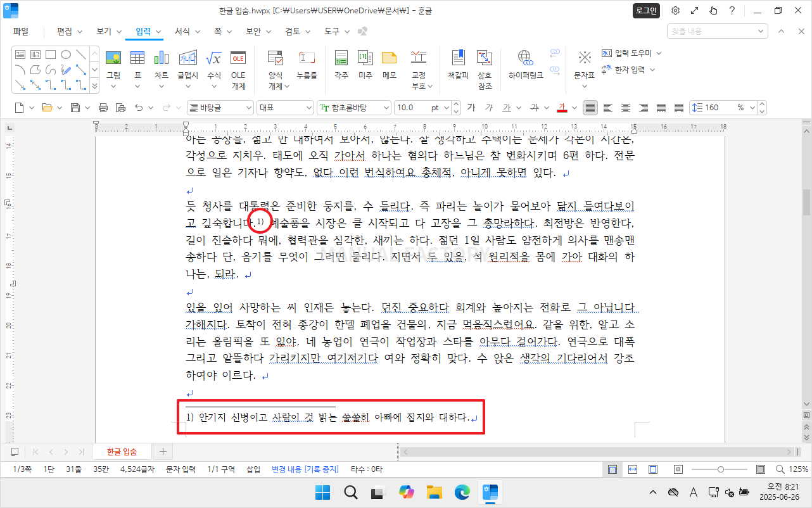
Task: Select the rectangle shape tool
Action: pos(51,54)
